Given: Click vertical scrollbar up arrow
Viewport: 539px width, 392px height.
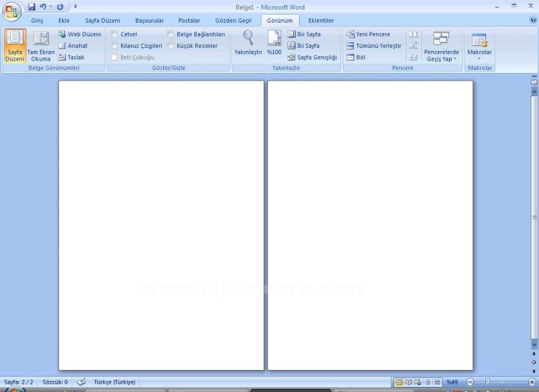Looking at the screenshot, I should click(x=534, y=92).
